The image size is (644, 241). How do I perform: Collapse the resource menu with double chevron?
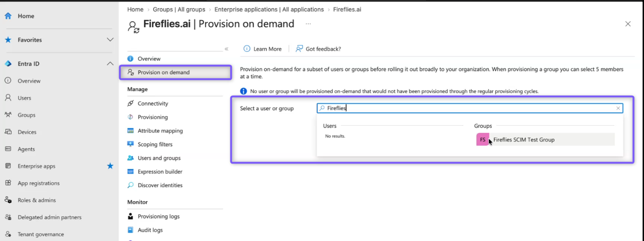[x=226, y=49]
